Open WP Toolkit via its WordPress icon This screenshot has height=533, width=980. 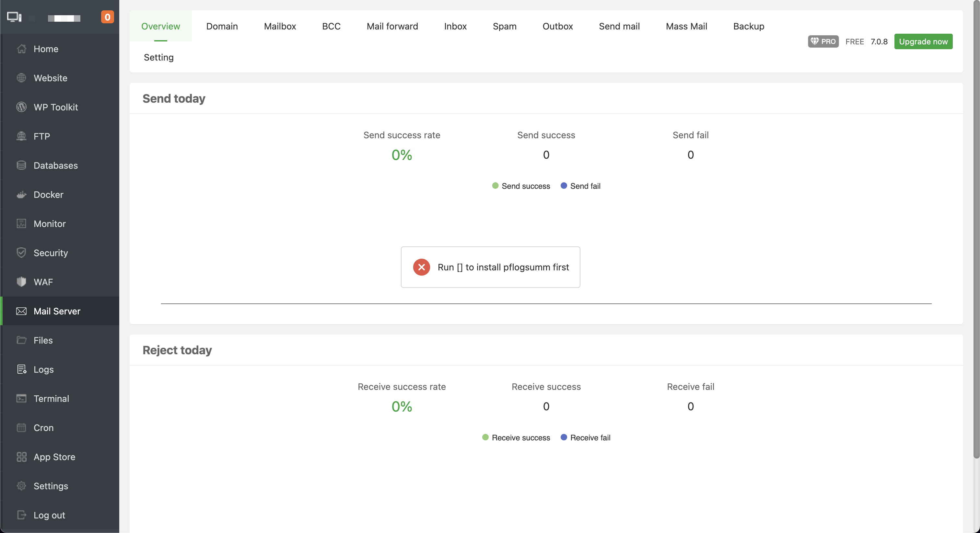tap(21, 107)
